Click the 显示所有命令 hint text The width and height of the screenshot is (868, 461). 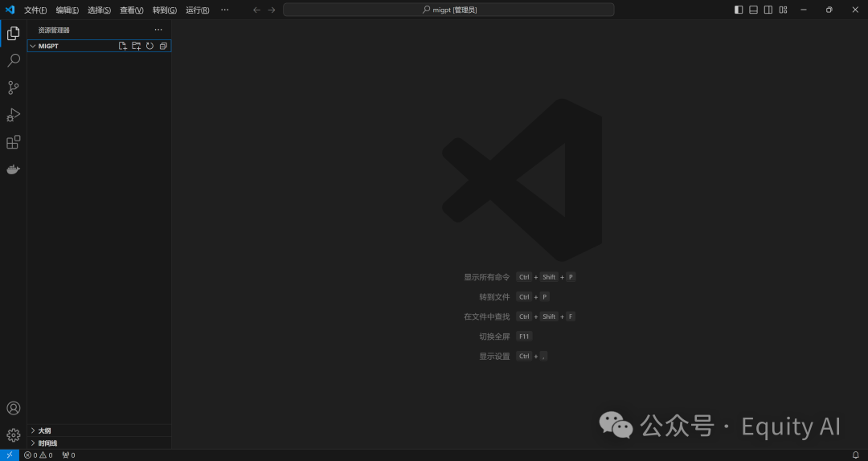coord(486,277)
